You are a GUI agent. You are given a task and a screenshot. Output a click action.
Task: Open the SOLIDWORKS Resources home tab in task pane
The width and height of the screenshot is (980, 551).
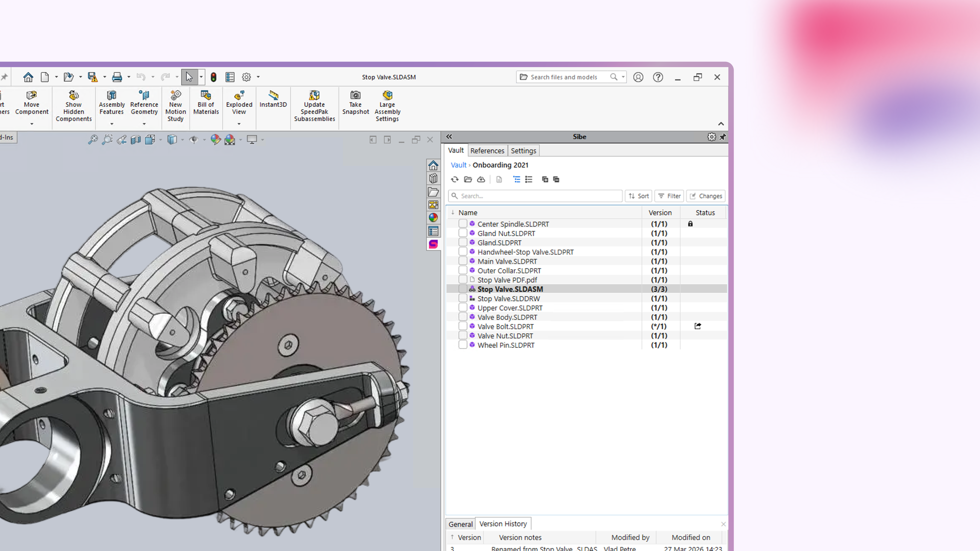tap(433, 165)
